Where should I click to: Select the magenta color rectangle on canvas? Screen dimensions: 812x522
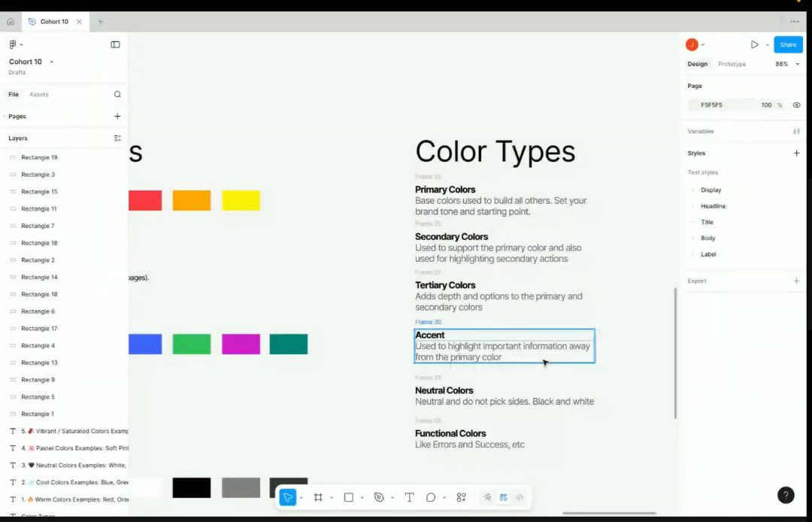coord(241,344)
